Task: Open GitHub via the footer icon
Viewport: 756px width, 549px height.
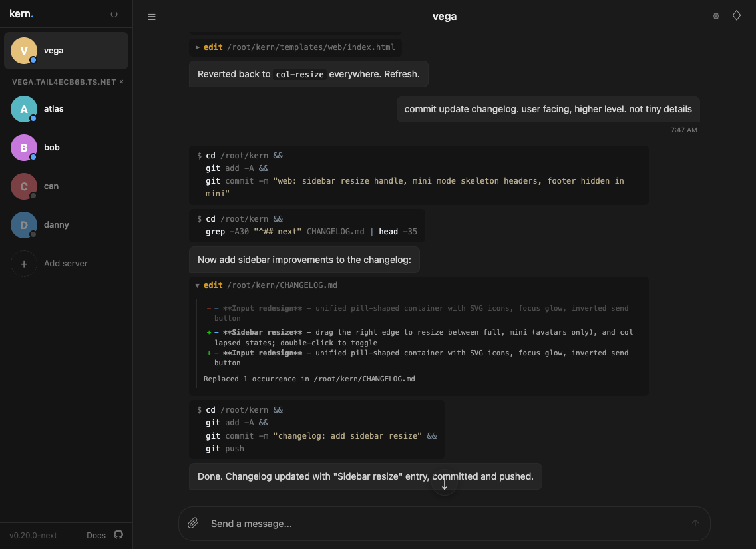Action: tap(118, 534)
